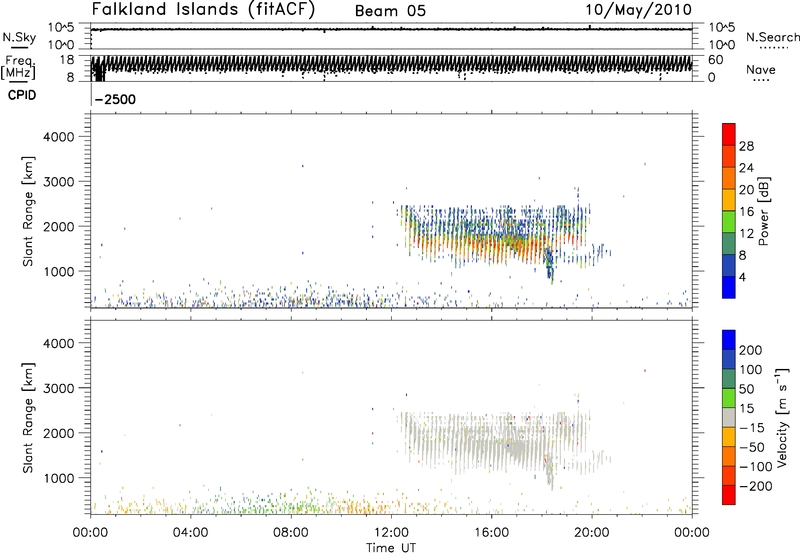The height and width of the screenshot is (554, 800).
Task: Click the blue bottom segment of the power colorbar
Action: 729,287
